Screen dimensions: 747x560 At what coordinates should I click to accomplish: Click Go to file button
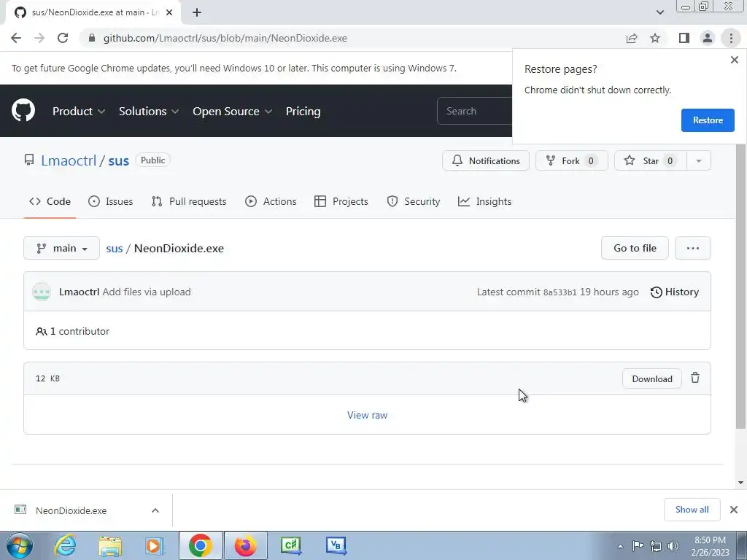pyautogui.click(x=635, y=248)
